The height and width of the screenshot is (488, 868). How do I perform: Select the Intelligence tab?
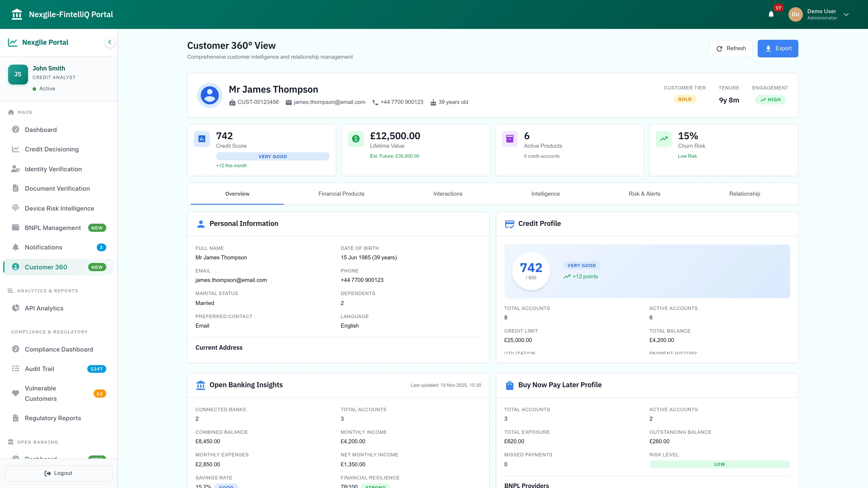[545, 194]
